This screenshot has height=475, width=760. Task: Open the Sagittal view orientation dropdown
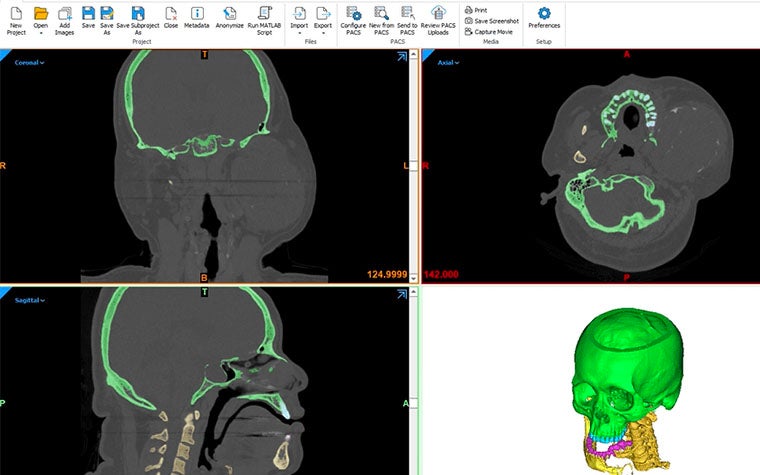(30, 300)
